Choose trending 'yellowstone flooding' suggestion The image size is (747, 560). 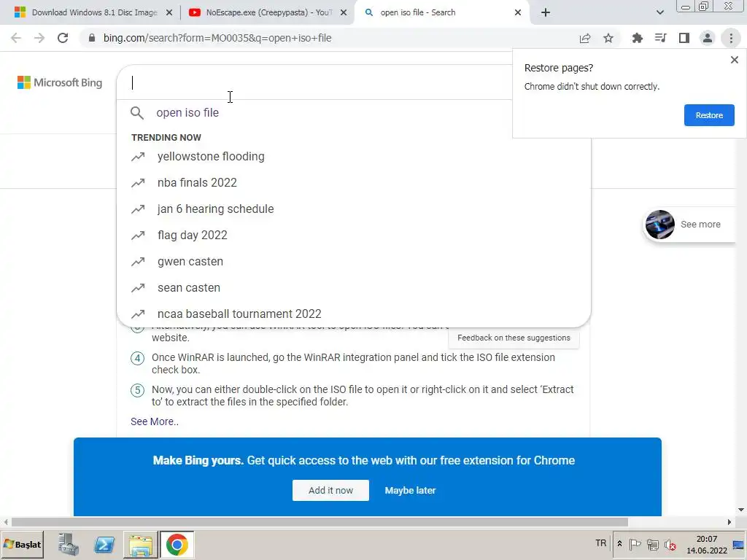[211, 156]
